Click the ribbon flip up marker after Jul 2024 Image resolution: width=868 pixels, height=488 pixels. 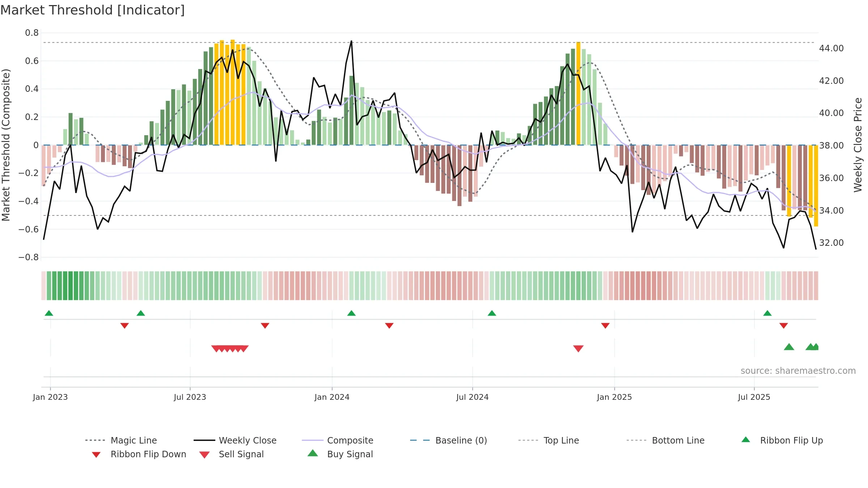492,313
